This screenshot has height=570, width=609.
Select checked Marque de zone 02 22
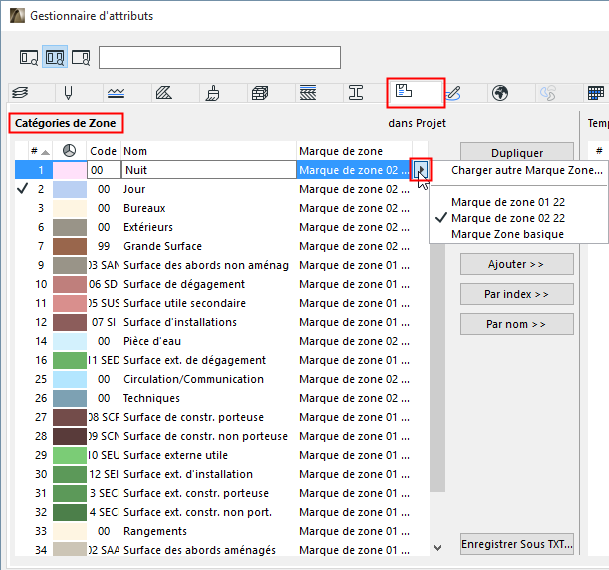pos(508,218)
